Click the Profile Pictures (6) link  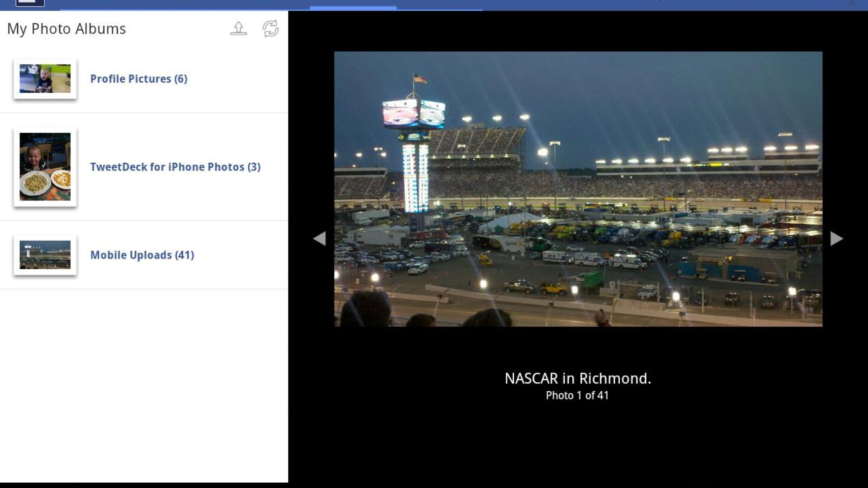(139, 79)
